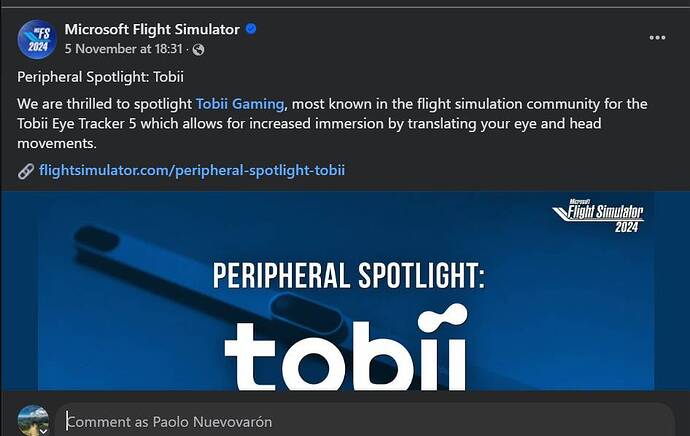The width and height of the screenshot is (690, 436).
Task: Open flightsimulator.com/peripheral-spotlight-tobii link
Action: 192,170
